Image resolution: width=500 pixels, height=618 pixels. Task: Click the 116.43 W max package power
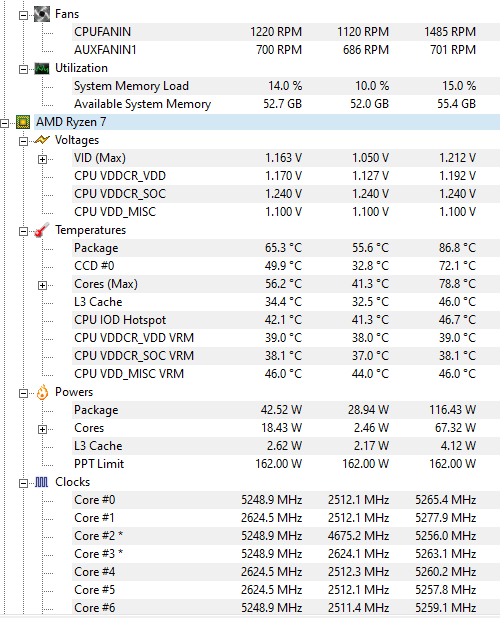pyautogui.click(x=453, y=410)
